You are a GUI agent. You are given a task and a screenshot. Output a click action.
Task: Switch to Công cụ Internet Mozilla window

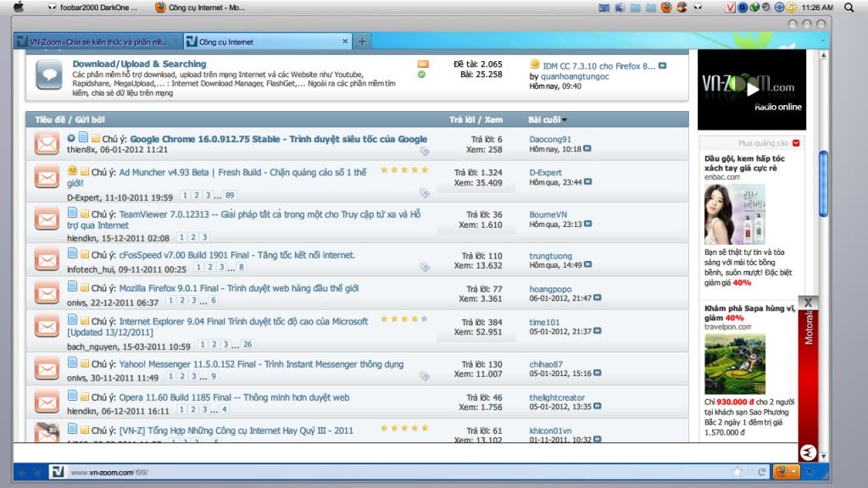200,7
